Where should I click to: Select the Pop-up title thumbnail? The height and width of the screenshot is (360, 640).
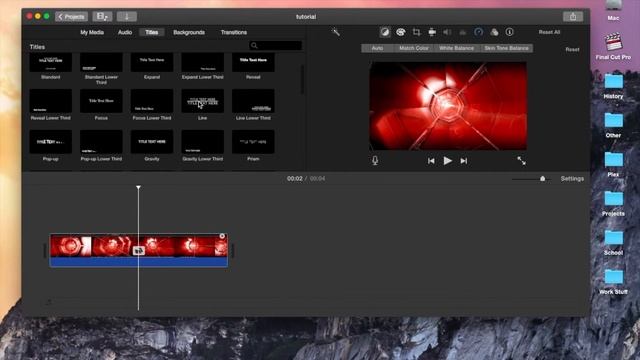[x=51, y=142]
